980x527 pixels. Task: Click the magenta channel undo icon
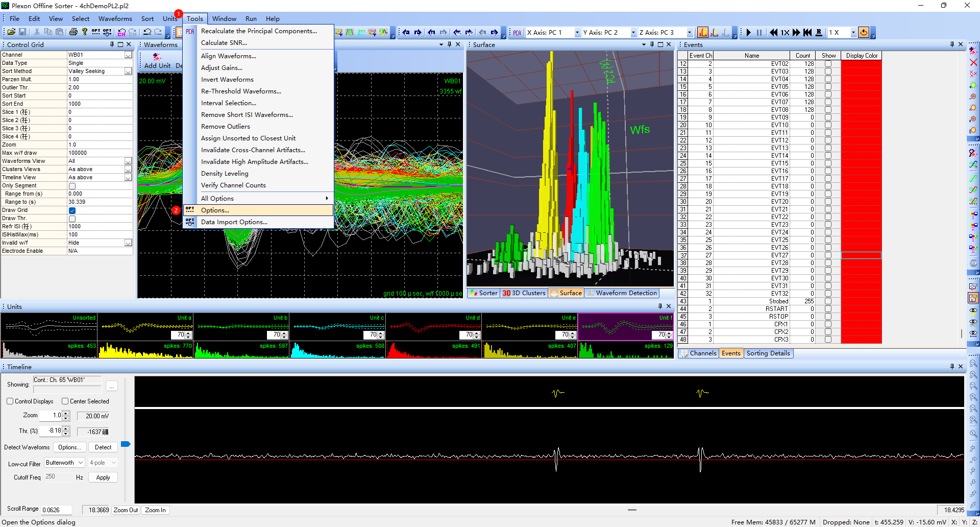pos(121,32)
